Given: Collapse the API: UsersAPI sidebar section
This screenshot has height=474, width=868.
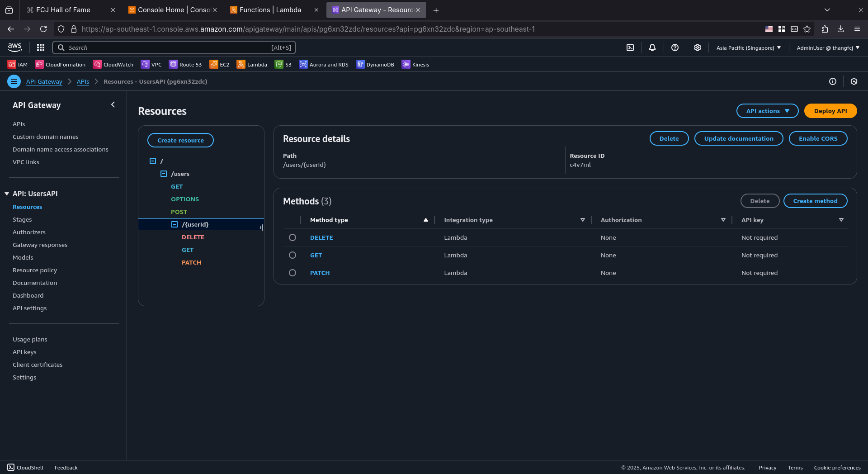Looking at the screenshot, I should (7, 194).
